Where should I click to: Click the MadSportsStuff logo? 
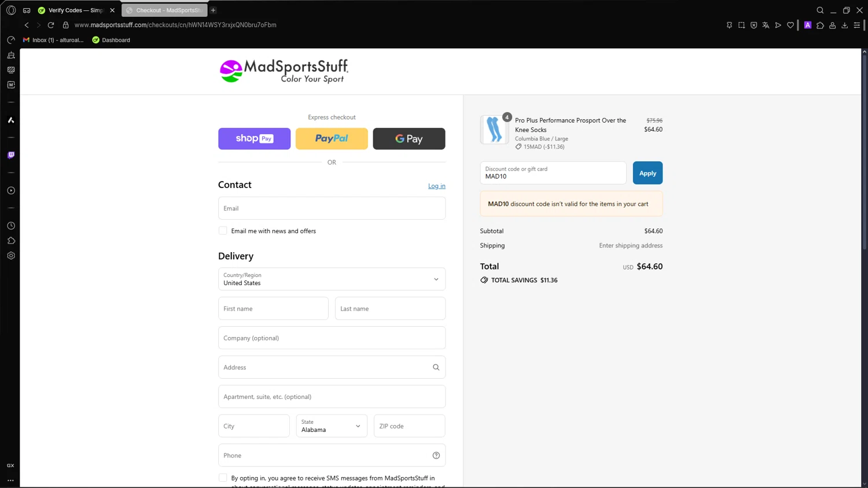pyautogui.click(x=284, y=71)
